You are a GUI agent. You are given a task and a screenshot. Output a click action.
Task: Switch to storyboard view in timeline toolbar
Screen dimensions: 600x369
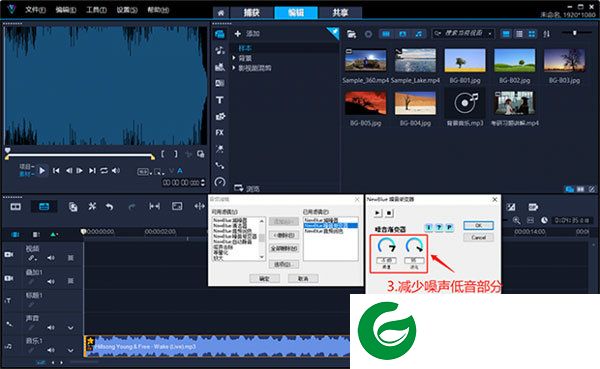[16, 207]
